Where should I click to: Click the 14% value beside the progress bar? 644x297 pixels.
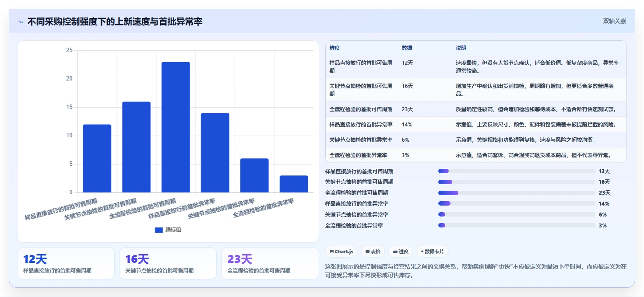(604, 203)
